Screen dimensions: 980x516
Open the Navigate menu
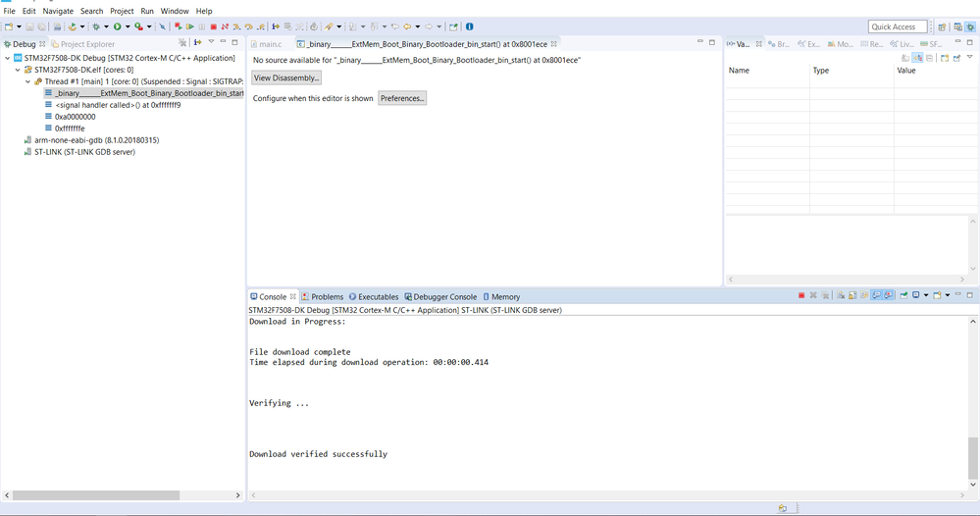58,11
